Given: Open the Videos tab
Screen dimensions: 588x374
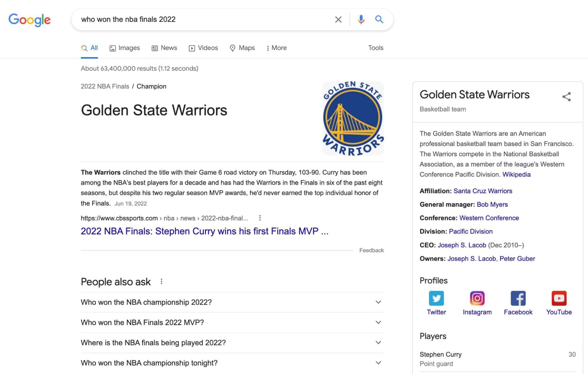Looking at the screenshot, I should 203,48.
